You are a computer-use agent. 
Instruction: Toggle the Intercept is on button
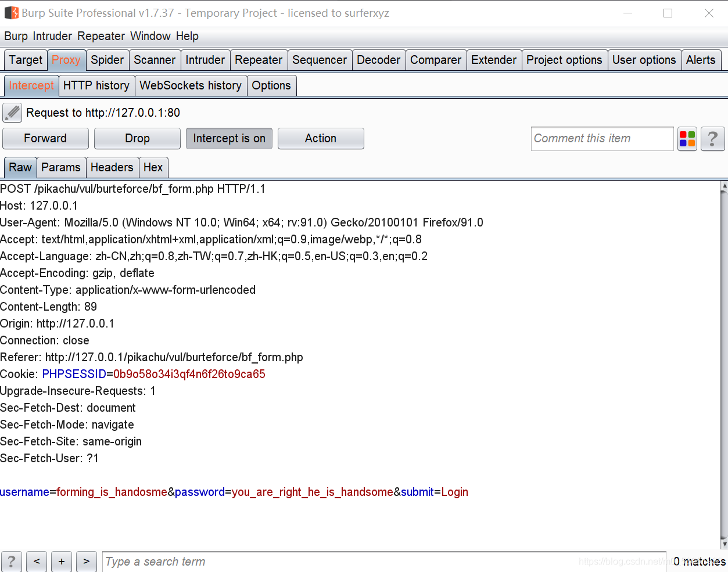click(x=229, y=138)
